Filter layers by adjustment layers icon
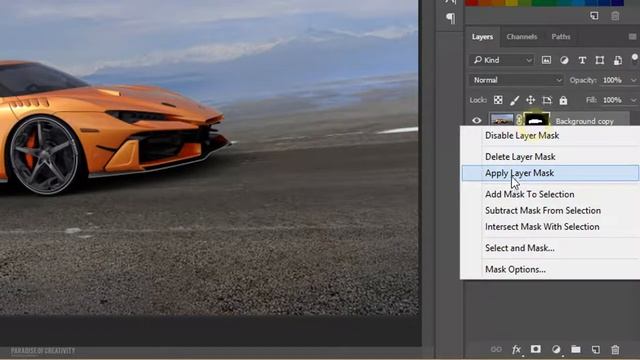Viewport: 640px width, 360px height. point(564,60)
